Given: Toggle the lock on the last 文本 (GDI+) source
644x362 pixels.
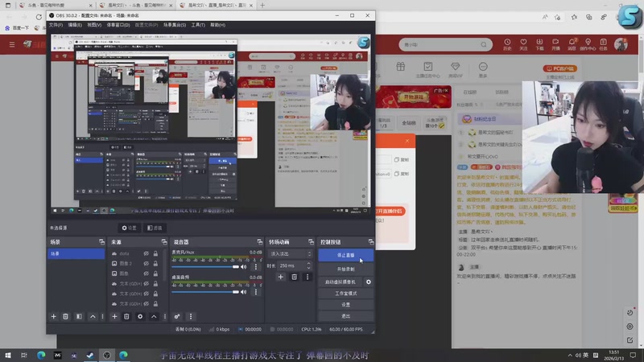Looking at the screenshot, I should (x=155, y=304).
